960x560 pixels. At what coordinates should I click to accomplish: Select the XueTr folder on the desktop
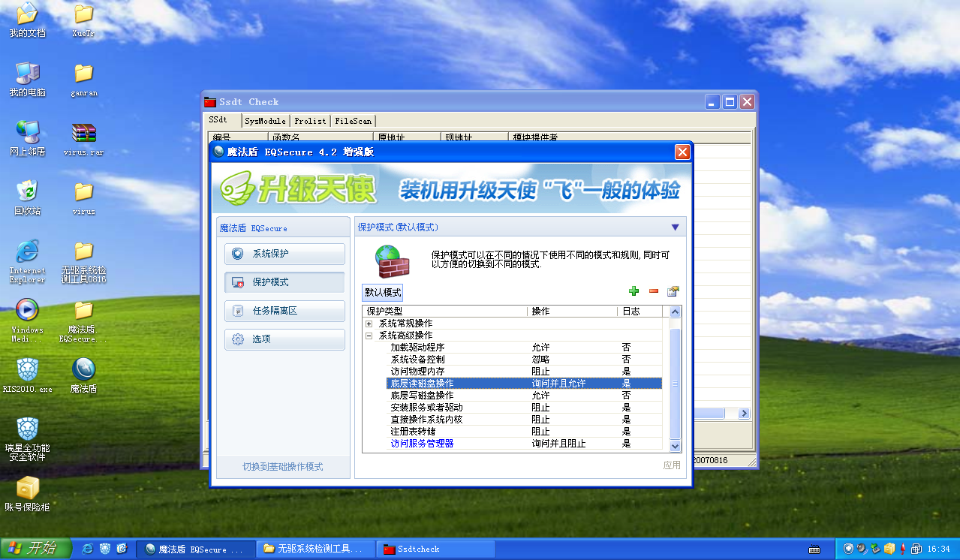coord(84,20)
